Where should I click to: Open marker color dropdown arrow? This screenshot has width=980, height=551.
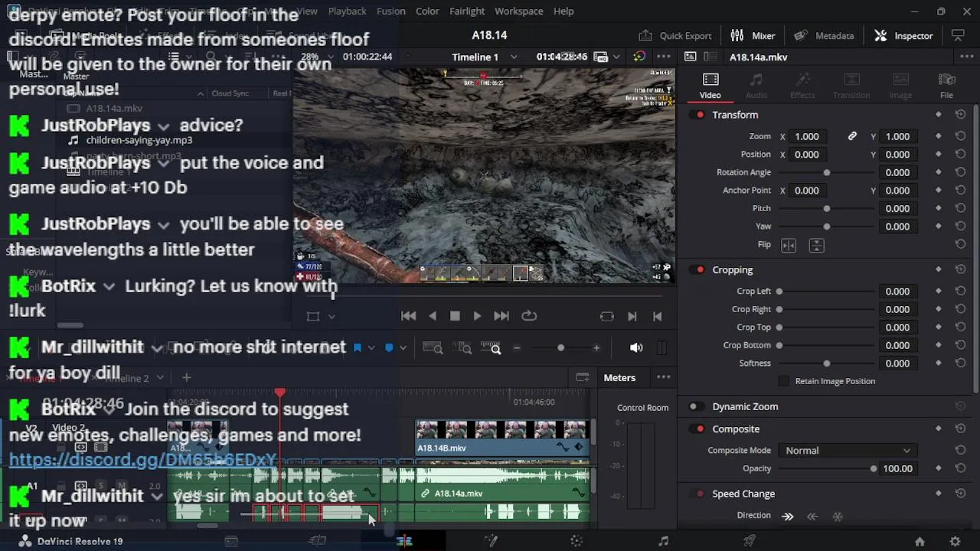coord(403,347)
